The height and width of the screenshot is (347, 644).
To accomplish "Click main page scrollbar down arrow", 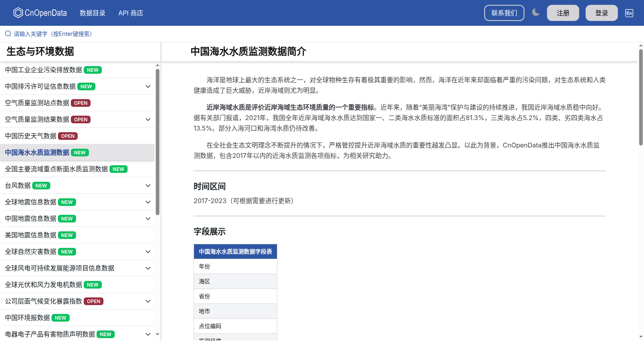I will pos(641,337).
